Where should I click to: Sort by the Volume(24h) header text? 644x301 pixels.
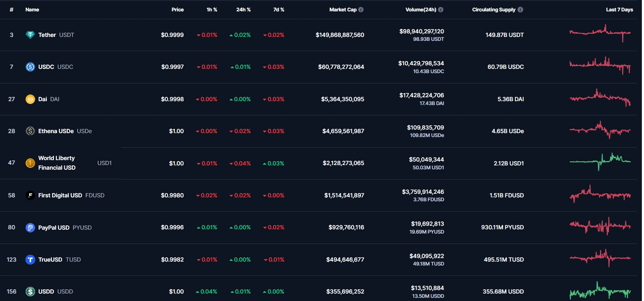pos(421,10)
